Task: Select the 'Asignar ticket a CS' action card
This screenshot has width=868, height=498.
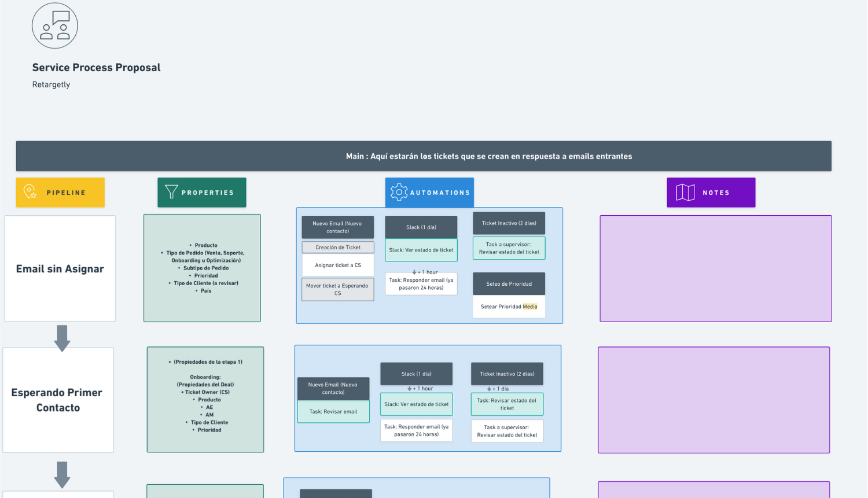Action: [x=337, y=265]
